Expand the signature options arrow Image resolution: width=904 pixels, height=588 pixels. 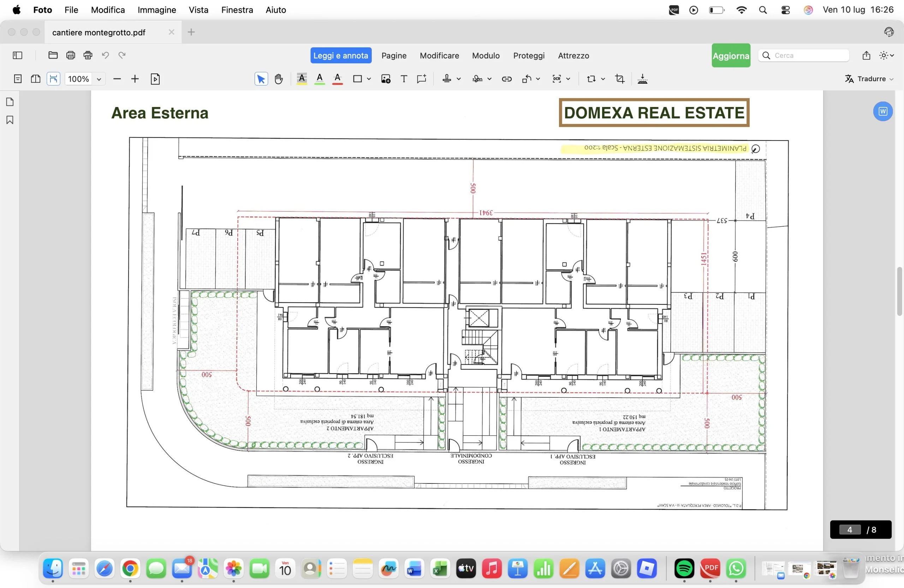[x=489, y=79]
